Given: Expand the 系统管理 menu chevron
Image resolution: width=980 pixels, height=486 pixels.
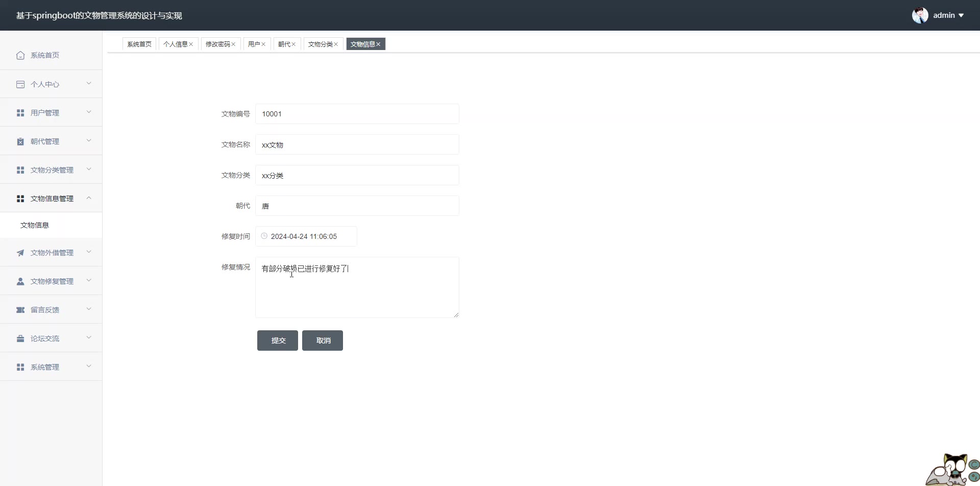Looking at the screenshot, I should [89, 366].
